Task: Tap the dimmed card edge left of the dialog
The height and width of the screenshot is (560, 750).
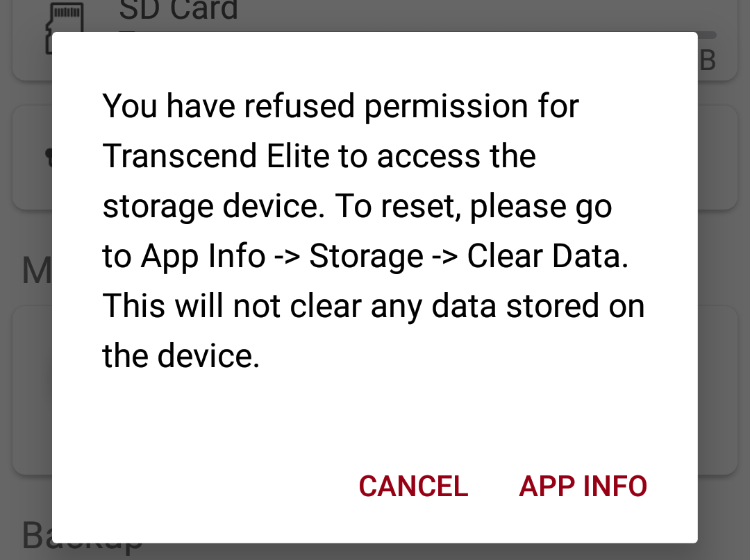Action: (31, 389)
